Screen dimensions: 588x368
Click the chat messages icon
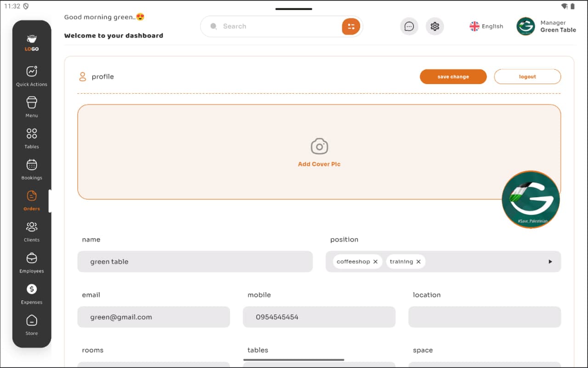point(409,27)
